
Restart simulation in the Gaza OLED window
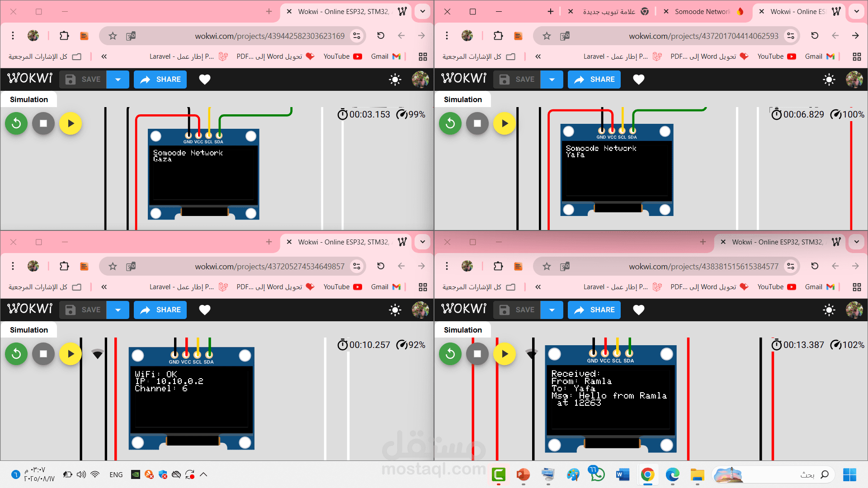point(16,123)
